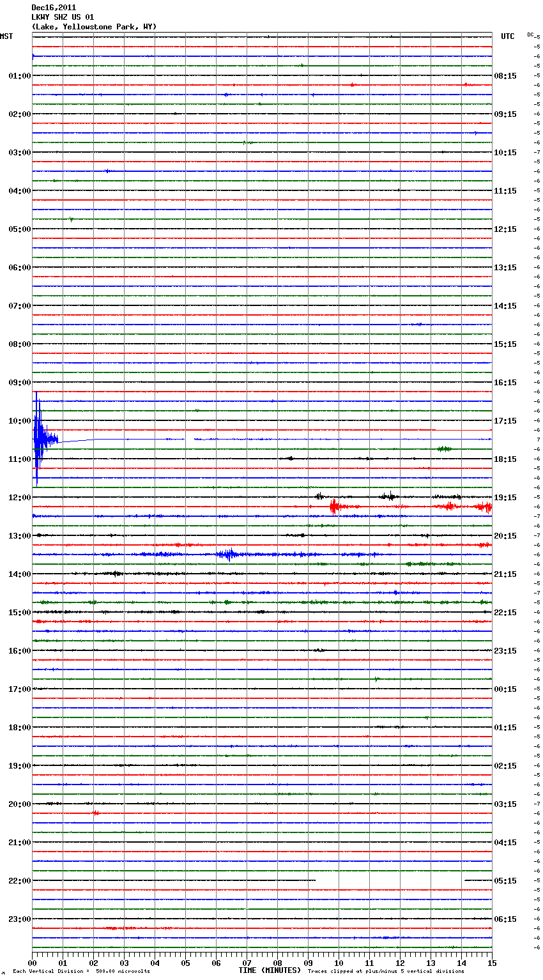Select the 23:00 MST time label
543x980 pixels.
pos(19,919)
